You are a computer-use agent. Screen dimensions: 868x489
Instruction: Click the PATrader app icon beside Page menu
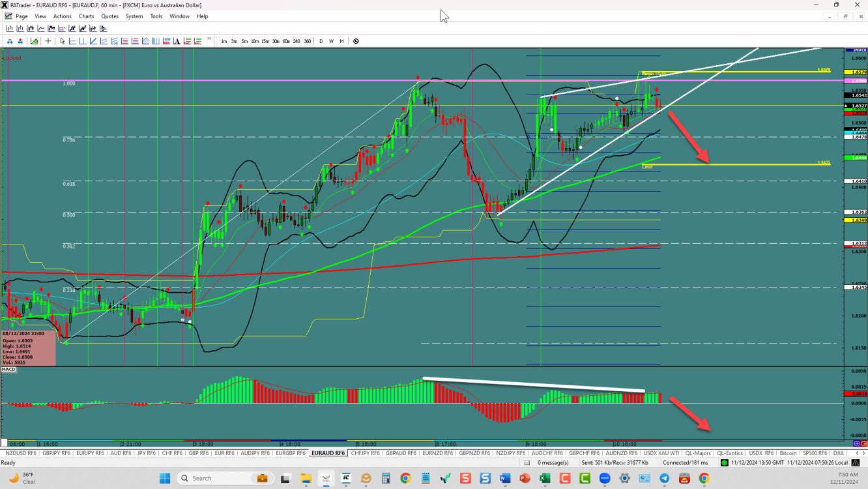point(8,16)
